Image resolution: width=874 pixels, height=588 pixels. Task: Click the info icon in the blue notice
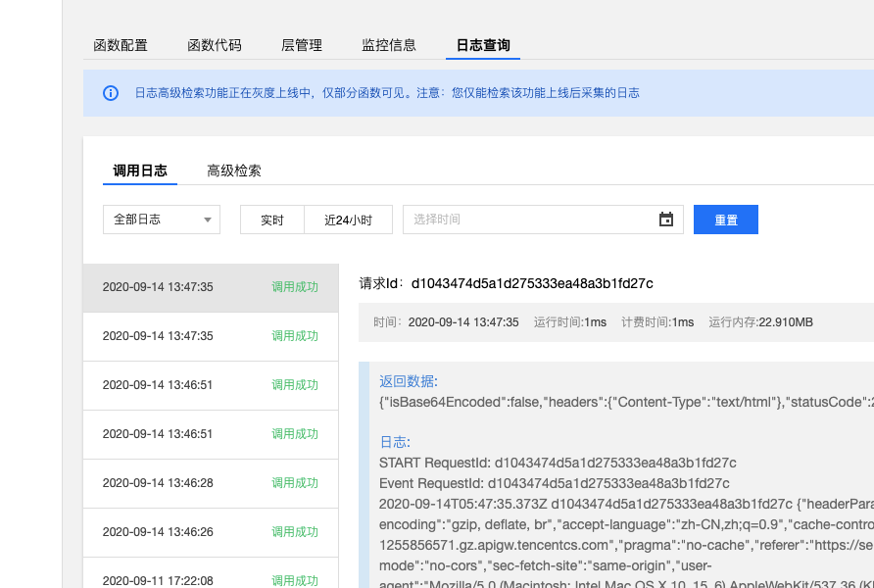[x=111, y=93]
